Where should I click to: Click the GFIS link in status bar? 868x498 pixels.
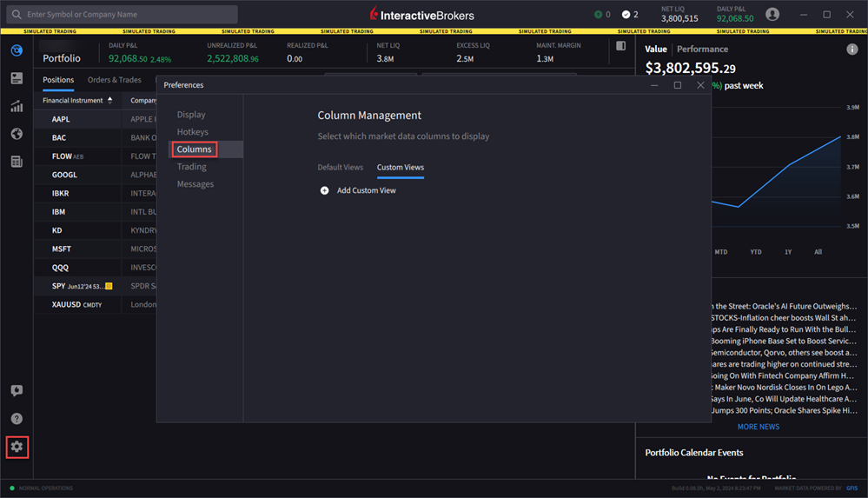coord(852,488)
